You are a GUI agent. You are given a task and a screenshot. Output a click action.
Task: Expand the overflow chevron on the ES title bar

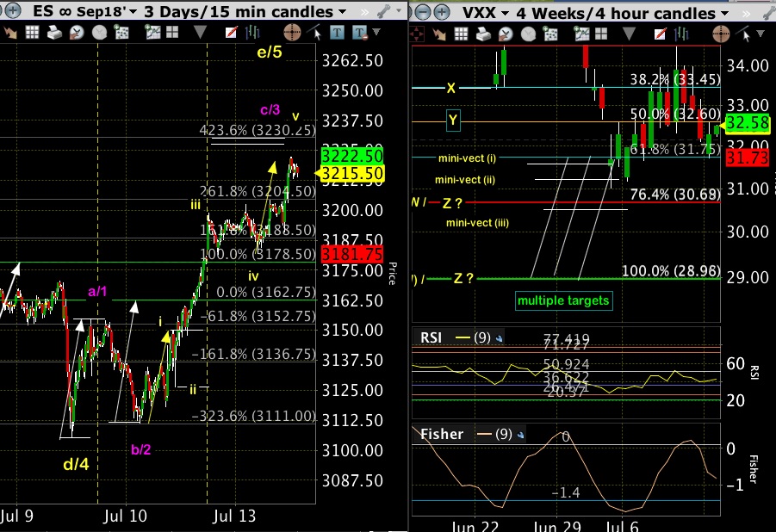click(366, 11)
